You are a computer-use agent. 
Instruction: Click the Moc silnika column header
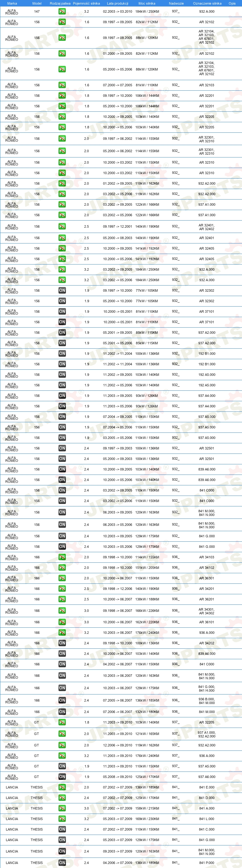pyautogui.click(x=147, y=3)
